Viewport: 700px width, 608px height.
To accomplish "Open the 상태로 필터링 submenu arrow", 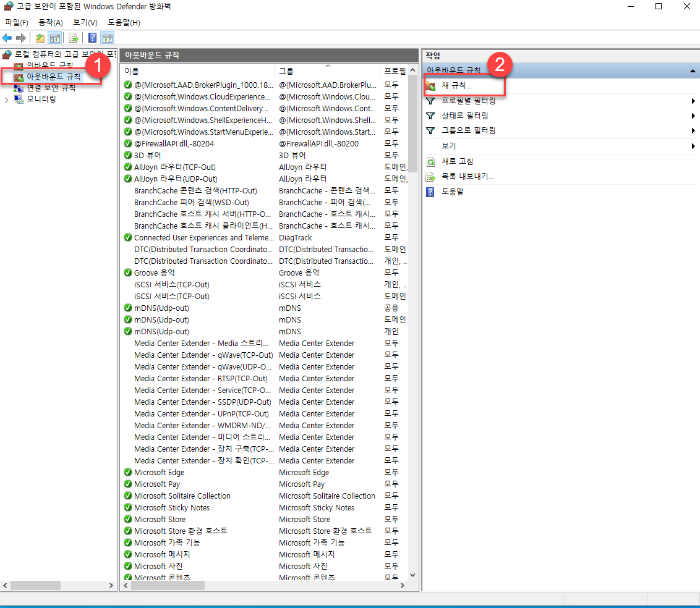I will point(693,116).
